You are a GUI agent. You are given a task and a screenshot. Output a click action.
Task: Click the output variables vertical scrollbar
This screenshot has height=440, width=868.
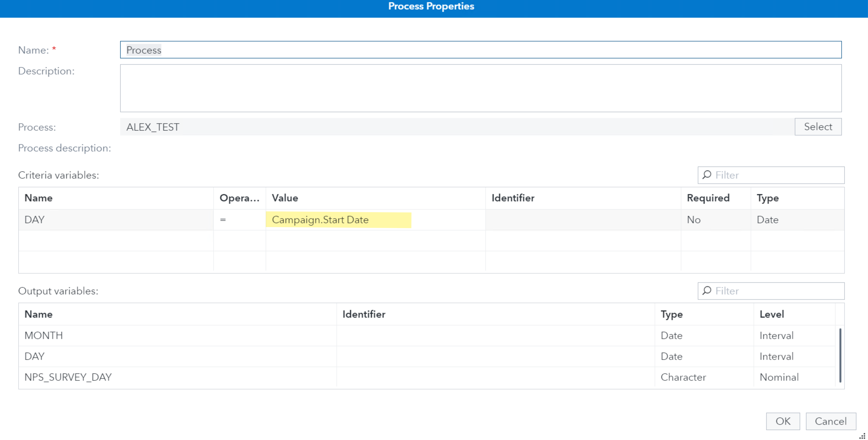[x=840, y=355]
